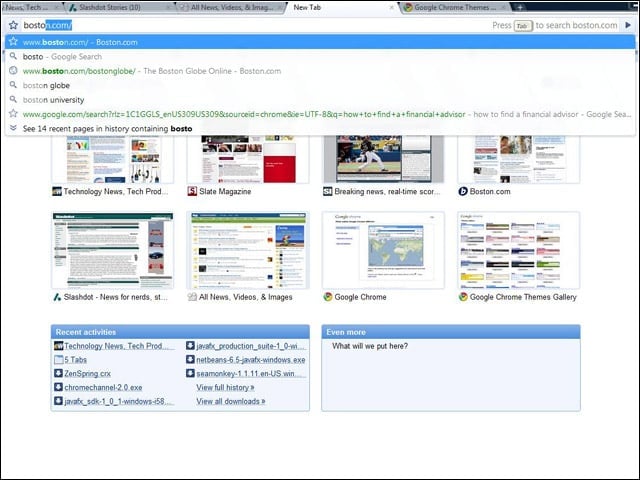The height and width of the screenshot is (480, 640).
Task: Click history clock icon of bostonglobe suggestion
Action: [13, 70]
